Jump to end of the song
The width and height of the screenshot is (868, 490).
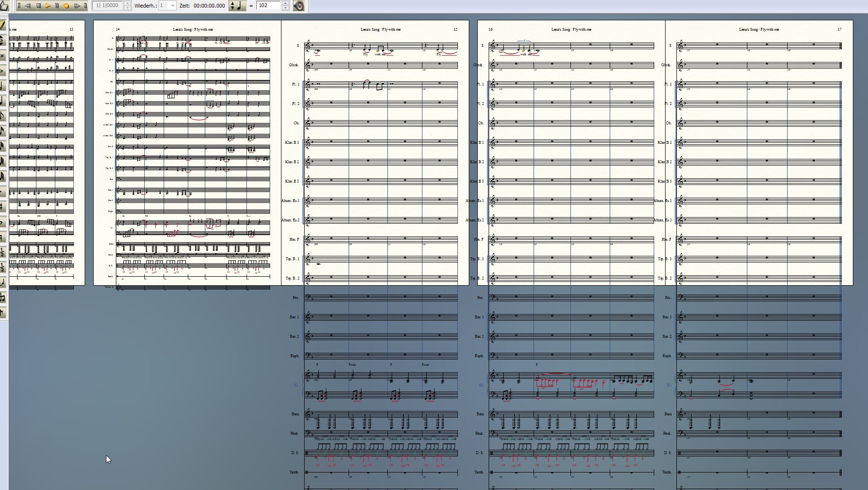[86, 6]
